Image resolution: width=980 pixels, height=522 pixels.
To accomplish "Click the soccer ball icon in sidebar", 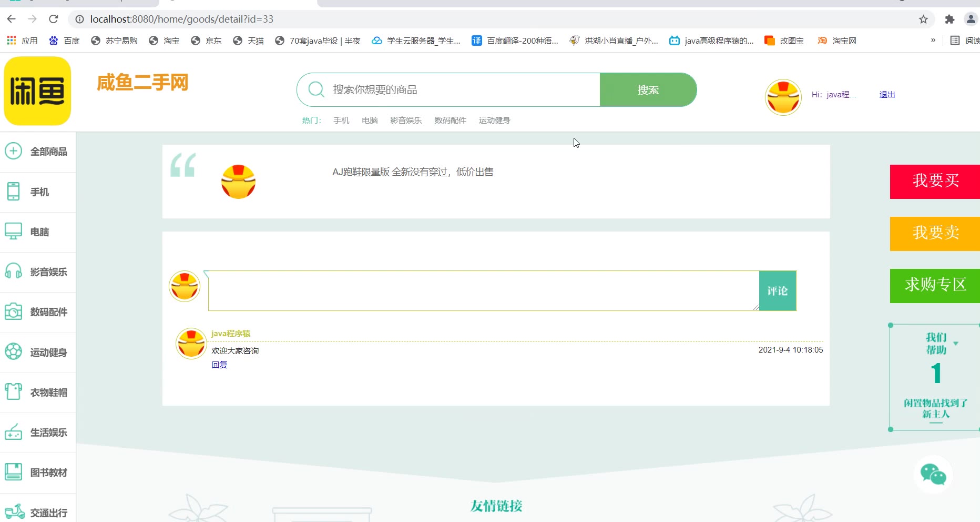I will pos(13,352).
